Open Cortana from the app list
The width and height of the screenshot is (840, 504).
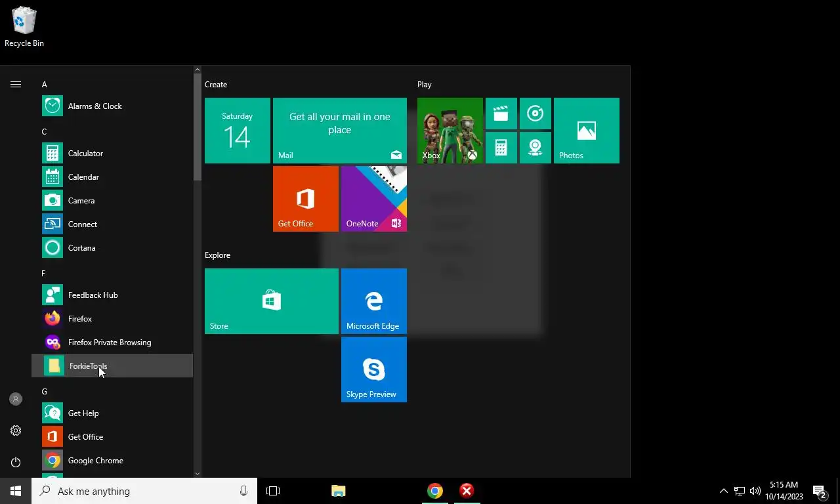point(112,248)
